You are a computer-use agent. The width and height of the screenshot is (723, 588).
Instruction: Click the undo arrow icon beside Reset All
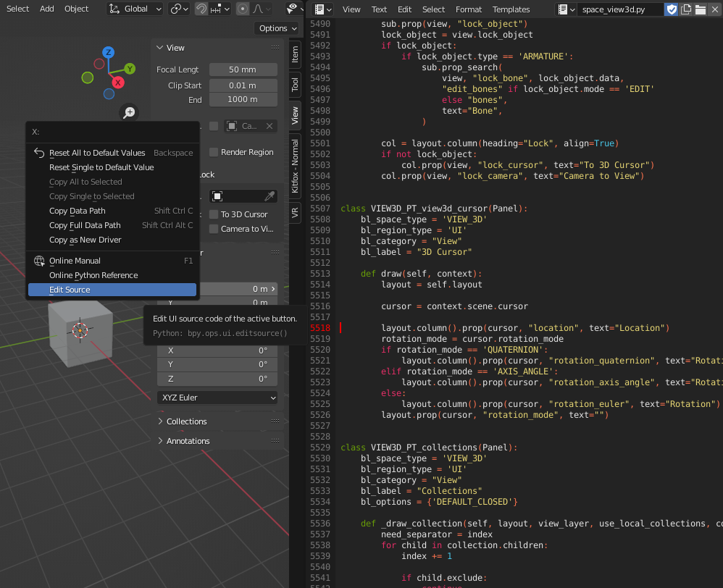pyautogui.click(x=39, y=153)
